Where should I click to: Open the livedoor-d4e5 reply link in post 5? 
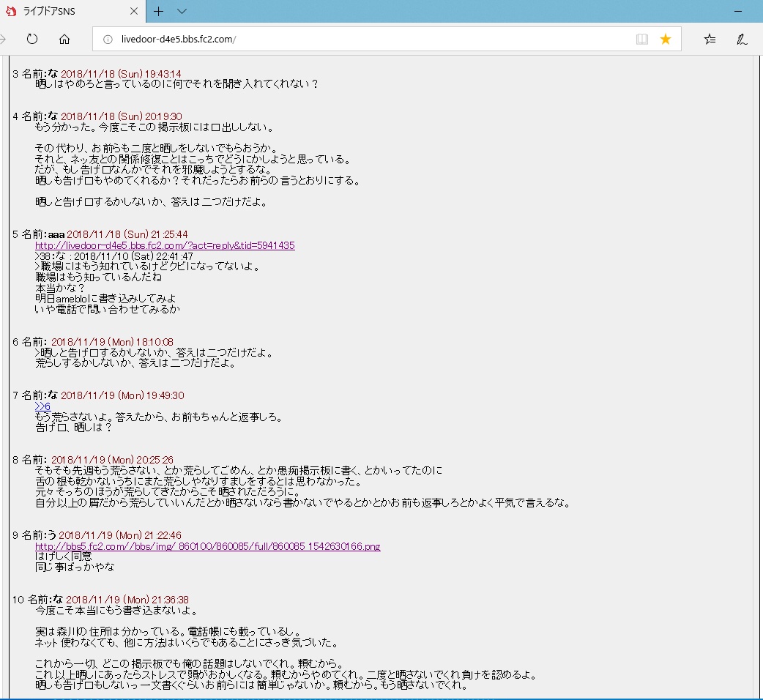click(x=165, y=245)
